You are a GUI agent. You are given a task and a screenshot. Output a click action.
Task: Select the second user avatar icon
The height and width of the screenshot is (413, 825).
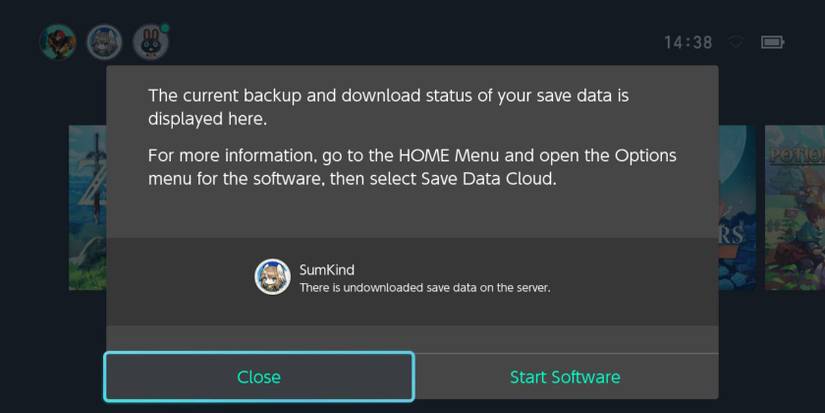tap(104, 42)
